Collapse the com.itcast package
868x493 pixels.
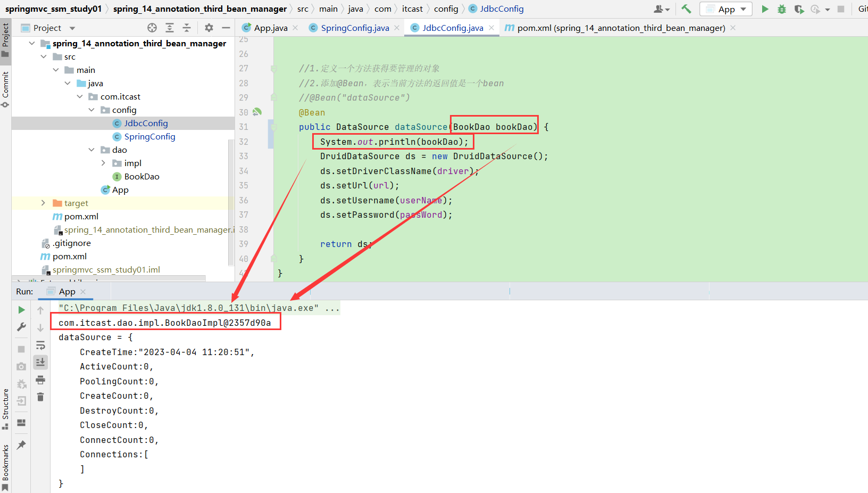point(80,96)
